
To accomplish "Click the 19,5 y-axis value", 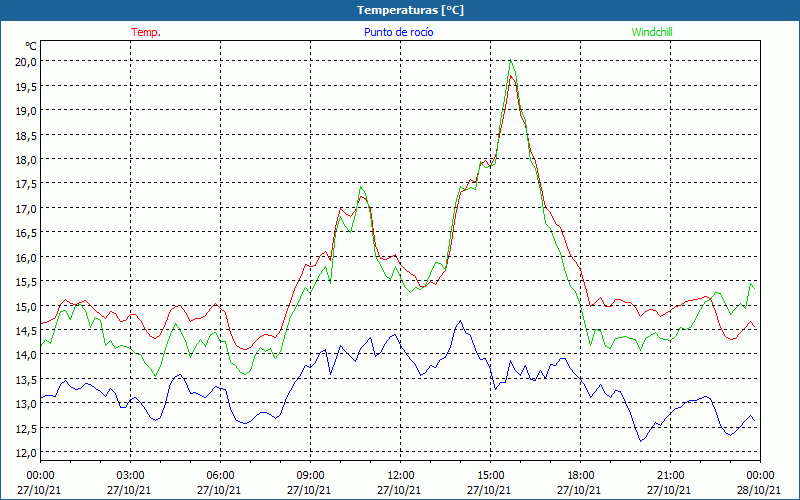I will point(27,86).
